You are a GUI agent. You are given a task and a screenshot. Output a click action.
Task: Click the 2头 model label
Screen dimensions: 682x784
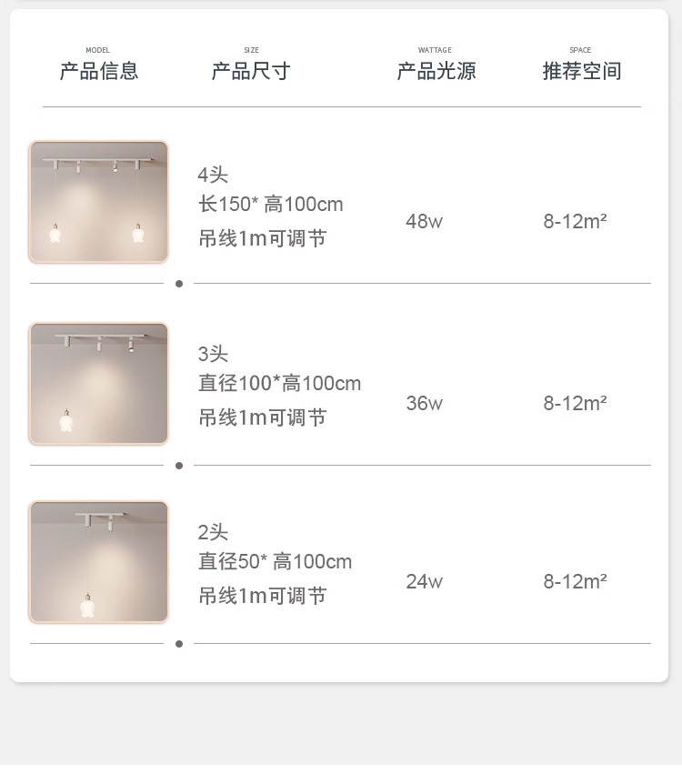213,532
